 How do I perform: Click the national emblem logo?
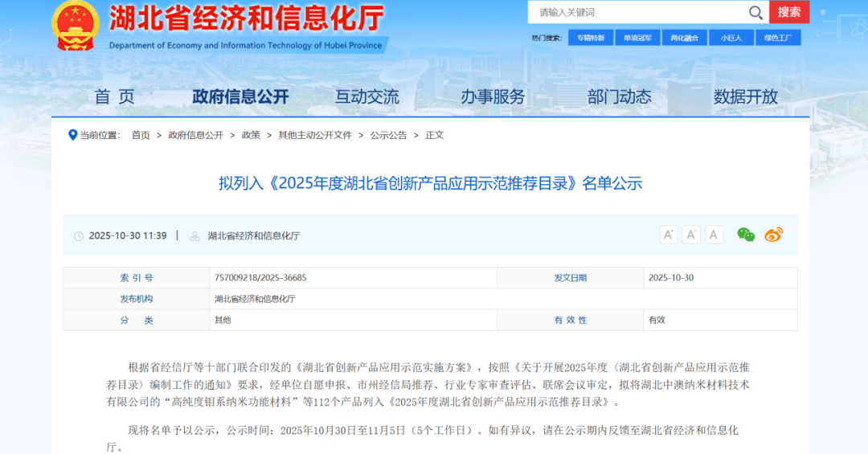(x=76, y=26)
